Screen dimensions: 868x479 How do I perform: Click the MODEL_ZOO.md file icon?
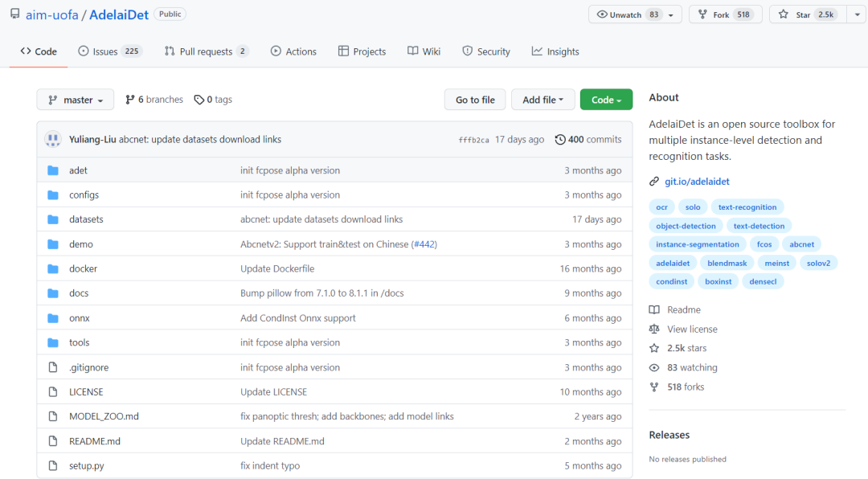point(53,416)
